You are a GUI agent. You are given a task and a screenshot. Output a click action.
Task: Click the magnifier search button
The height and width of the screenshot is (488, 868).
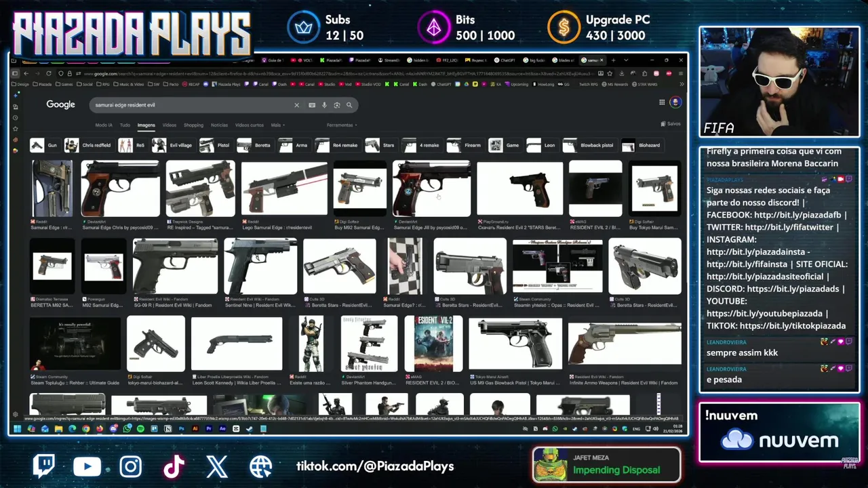349,105
